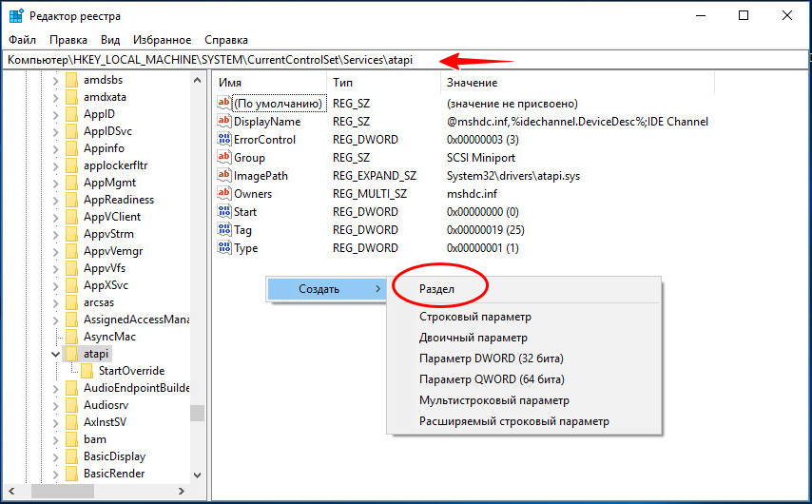Select the (По умолчанию) string value icon
812x504 pixels.
tap(223, 103)
